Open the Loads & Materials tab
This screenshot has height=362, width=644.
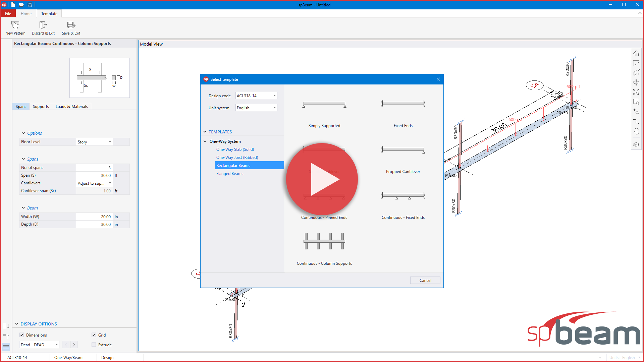point(71,106)
